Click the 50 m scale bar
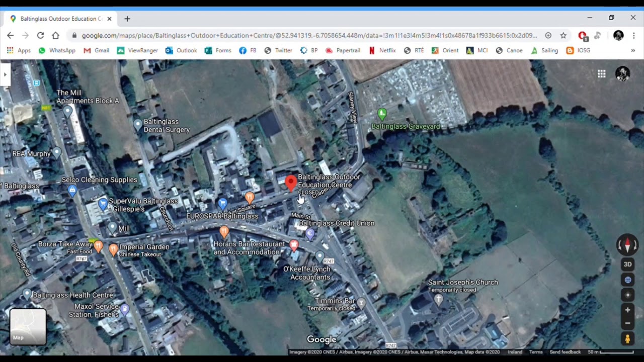Viewport: 644px width, 362px height. click(x=610, y=352)
